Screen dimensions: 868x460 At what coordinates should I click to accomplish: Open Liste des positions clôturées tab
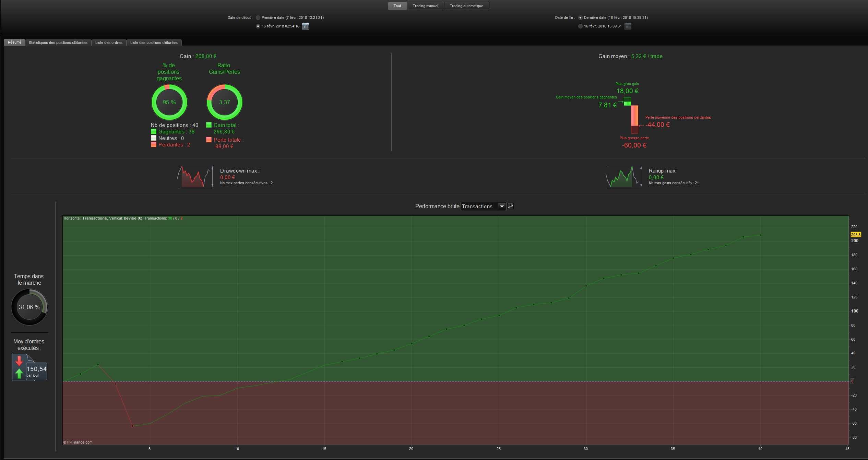pos(154,43)
